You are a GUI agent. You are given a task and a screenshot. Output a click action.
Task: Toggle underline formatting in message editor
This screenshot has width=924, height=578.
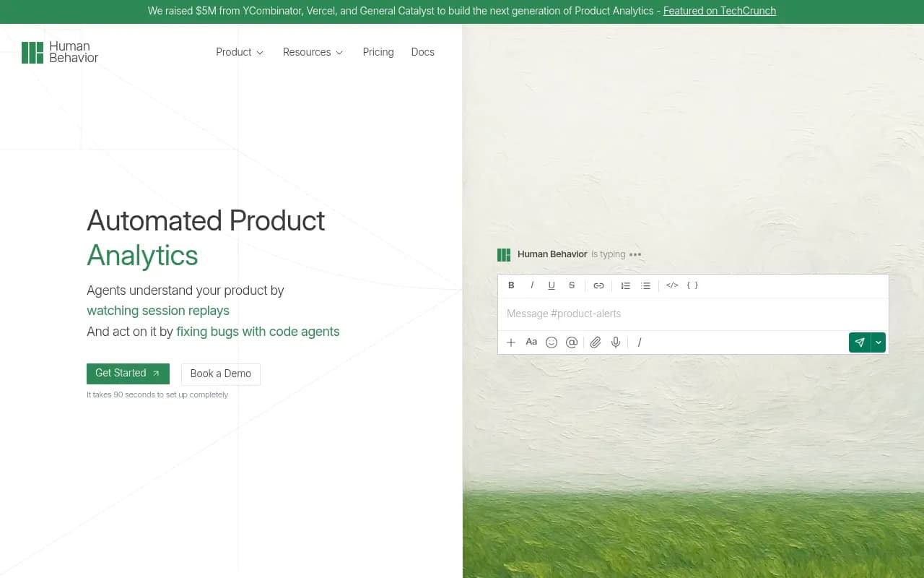point(552,285)
